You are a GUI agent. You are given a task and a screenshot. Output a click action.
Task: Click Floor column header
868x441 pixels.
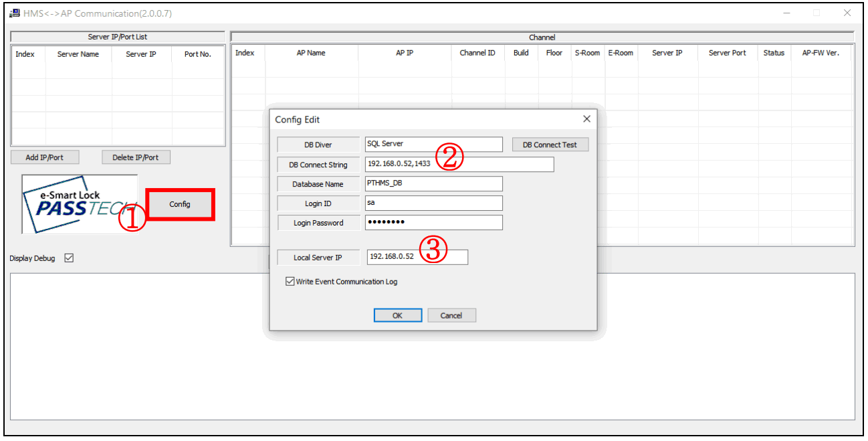click(x=554, y=53)
